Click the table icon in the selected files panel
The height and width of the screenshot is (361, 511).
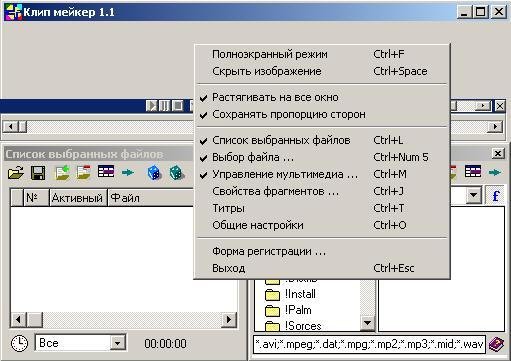[106, 172]
